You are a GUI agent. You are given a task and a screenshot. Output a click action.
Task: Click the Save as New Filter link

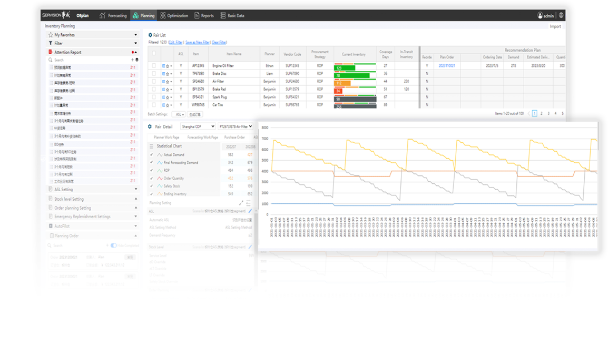coord(198,42)
